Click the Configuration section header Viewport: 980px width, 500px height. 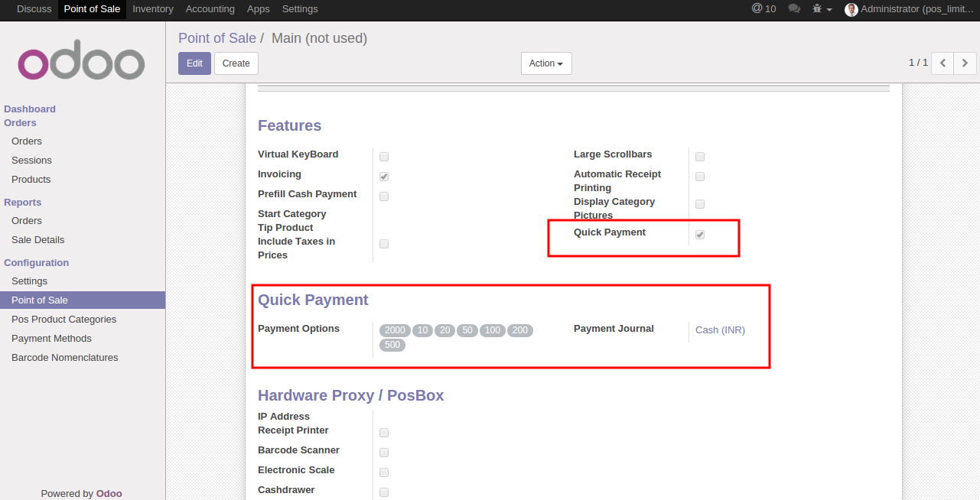[x=37, y=263]
